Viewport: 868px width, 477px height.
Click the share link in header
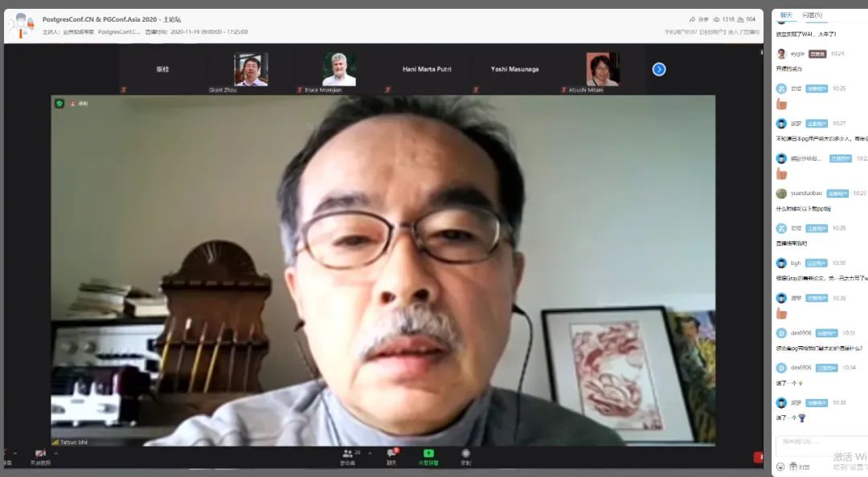click(x=698, y=19)
